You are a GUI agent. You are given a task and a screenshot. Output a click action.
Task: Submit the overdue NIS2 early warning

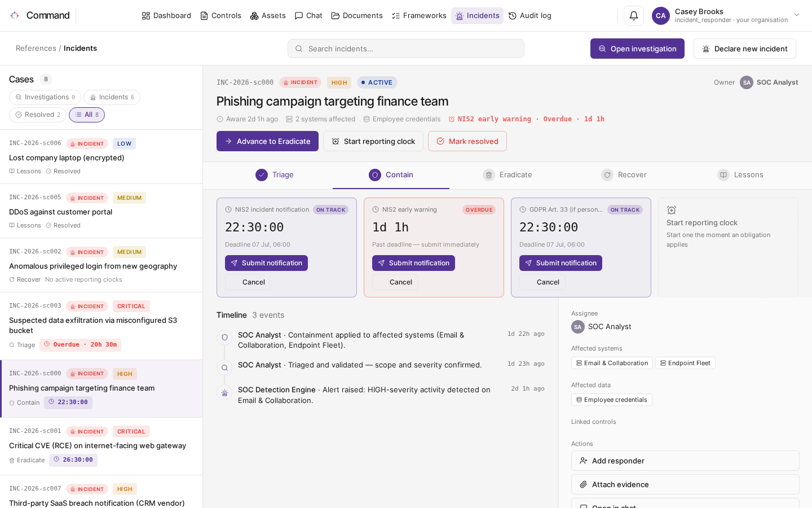(413, 263)
